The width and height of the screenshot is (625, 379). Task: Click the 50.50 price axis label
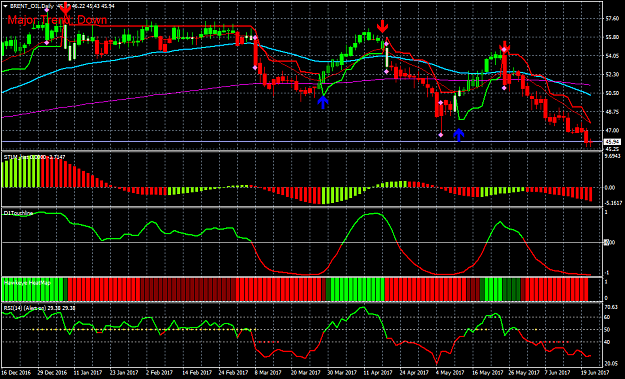[612, 93]
